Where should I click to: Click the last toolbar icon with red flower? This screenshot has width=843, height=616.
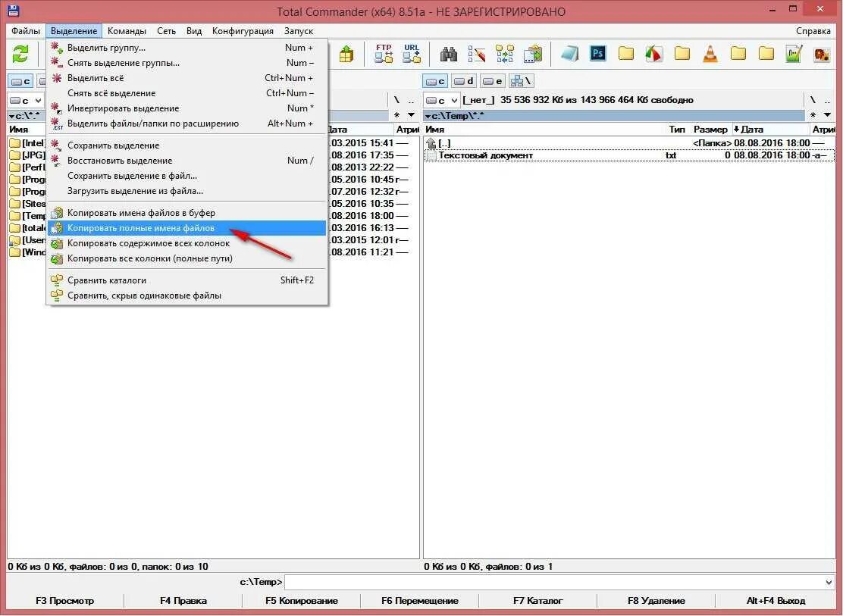click(x=822, y=54)
